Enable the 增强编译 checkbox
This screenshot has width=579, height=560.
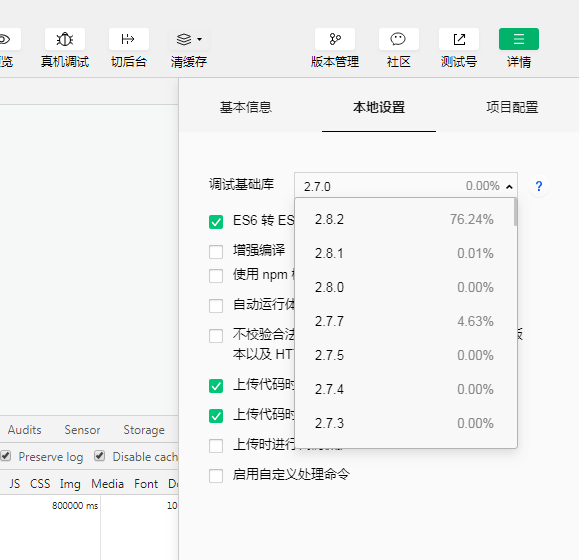[216, 252]
